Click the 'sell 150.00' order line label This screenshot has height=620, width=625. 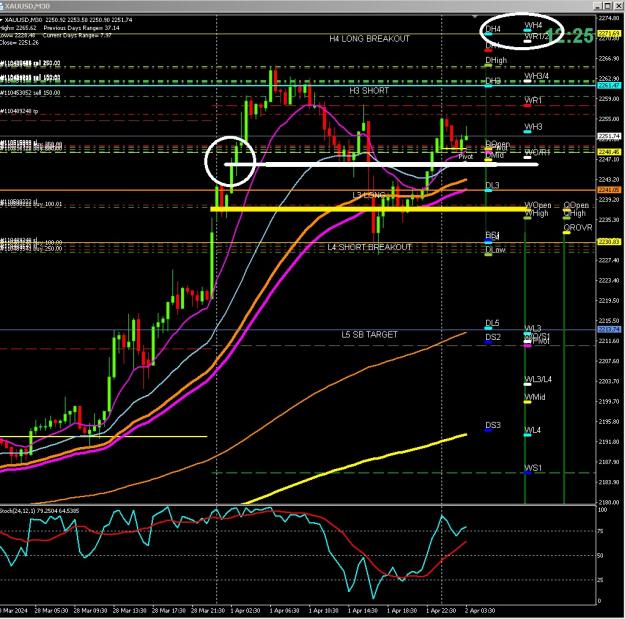tap(30, 93)
